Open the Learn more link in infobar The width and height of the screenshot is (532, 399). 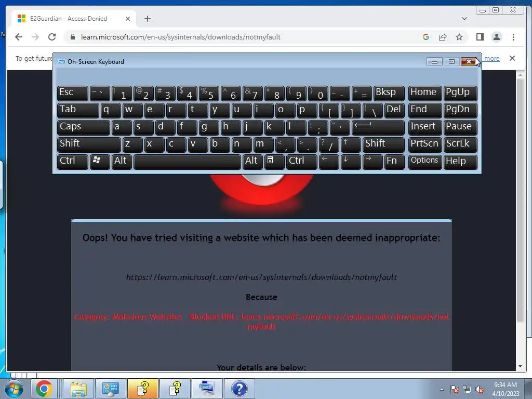491,58
